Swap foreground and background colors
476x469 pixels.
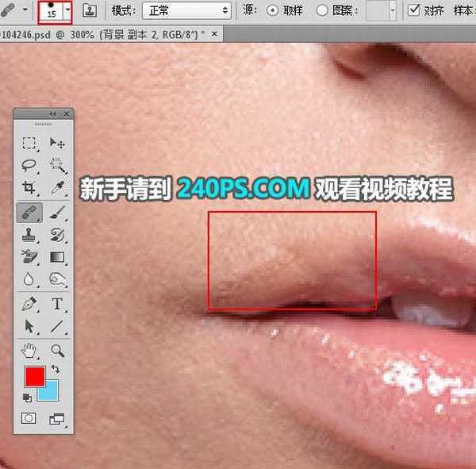click(x=56, y=369)
